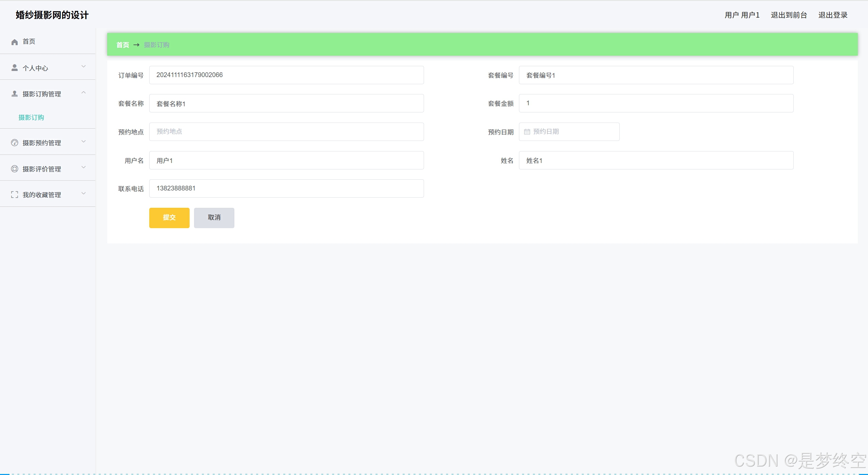Image resolution: width=868 pixels, height=475 pixels.
Task: Select the 摄影订购 submenu item
Action: pyautogui.click(x=31, y=117)
